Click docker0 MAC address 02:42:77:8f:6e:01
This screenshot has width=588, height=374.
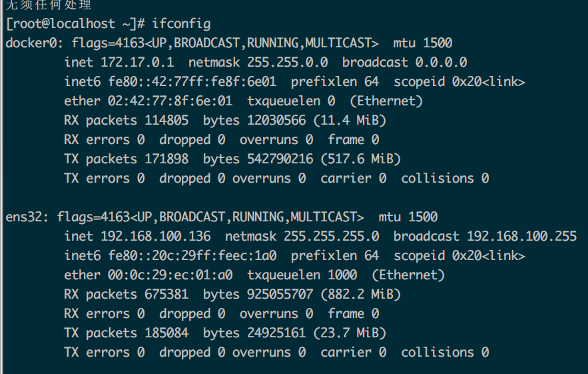point(170,101)
